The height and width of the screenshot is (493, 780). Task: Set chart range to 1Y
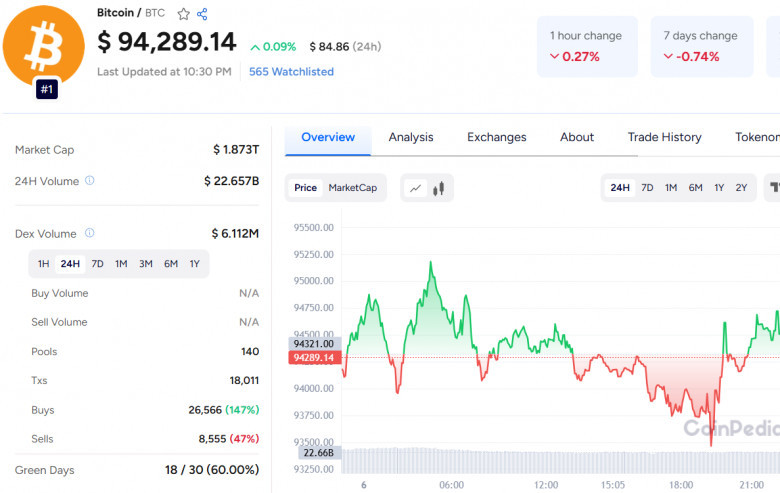(719, 188)
